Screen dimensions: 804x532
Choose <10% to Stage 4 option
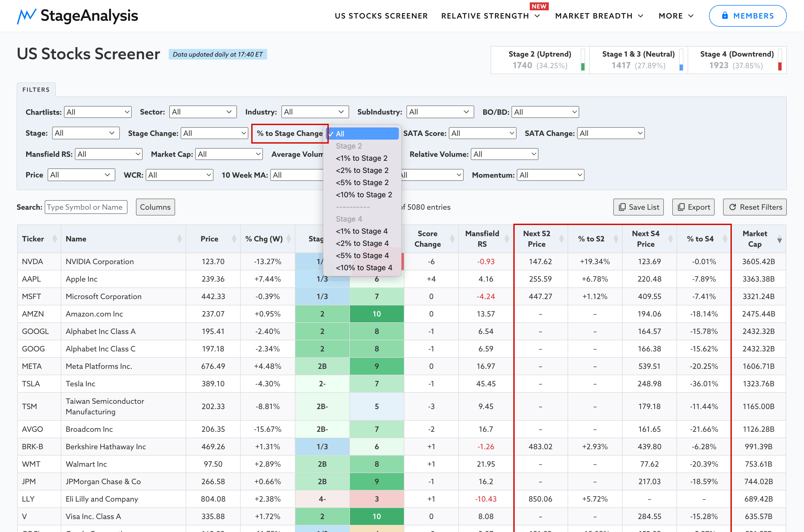363,268
